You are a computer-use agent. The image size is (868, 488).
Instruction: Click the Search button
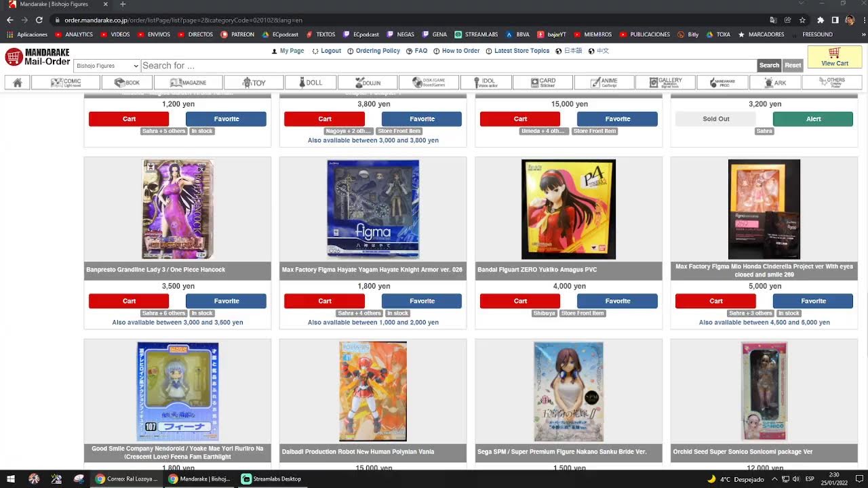click(x=769, y=66)
